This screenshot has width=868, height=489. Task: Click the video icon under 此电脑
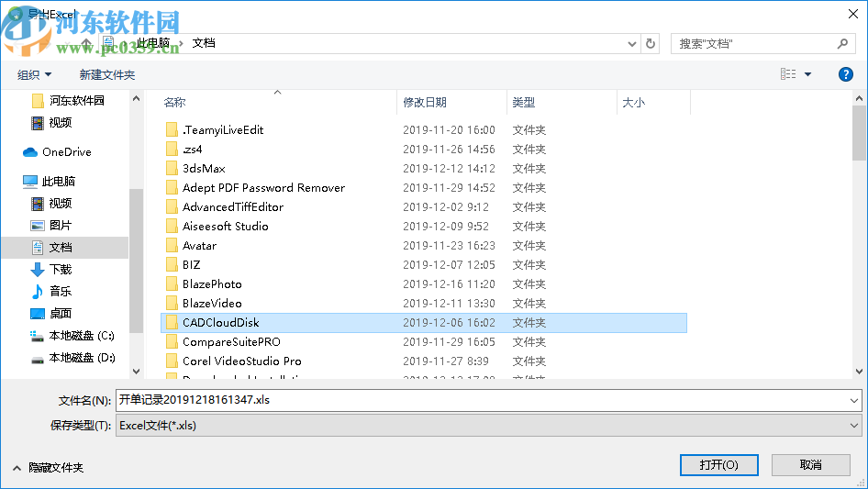point(37,204)
